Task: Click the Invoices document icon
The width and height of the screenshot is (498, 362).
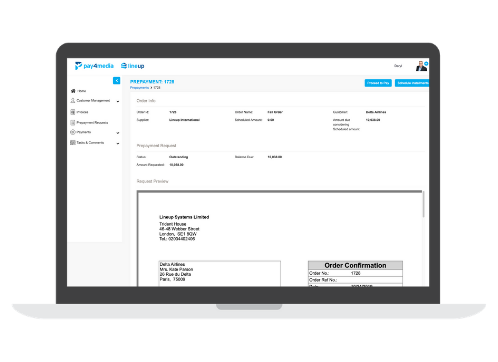Action: [73, 112]
